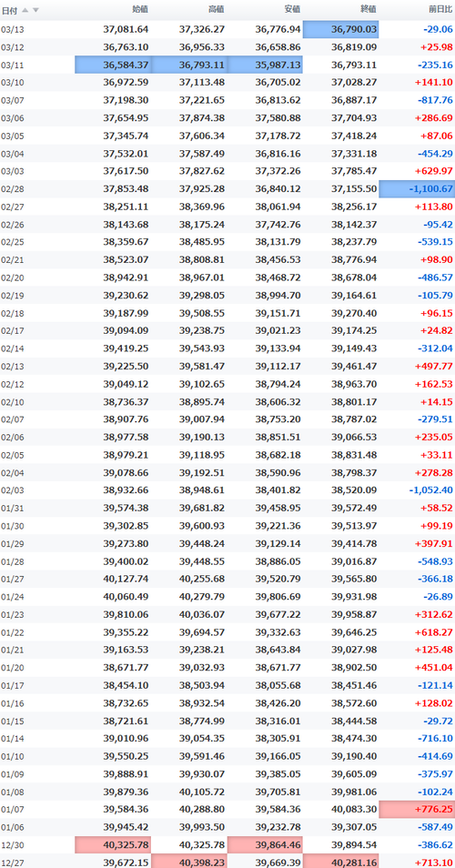This screenshot has width=455, height=868.
Task: Select closing value 38,142.37 on 02/26
Action: 354,224
